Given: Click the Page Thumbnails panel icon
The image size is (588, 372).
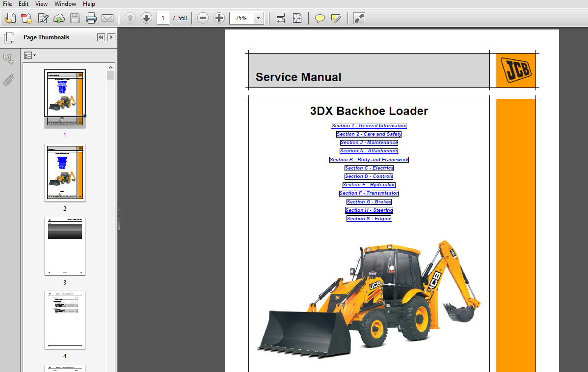Looking at the screenshot, I should 9,37.
